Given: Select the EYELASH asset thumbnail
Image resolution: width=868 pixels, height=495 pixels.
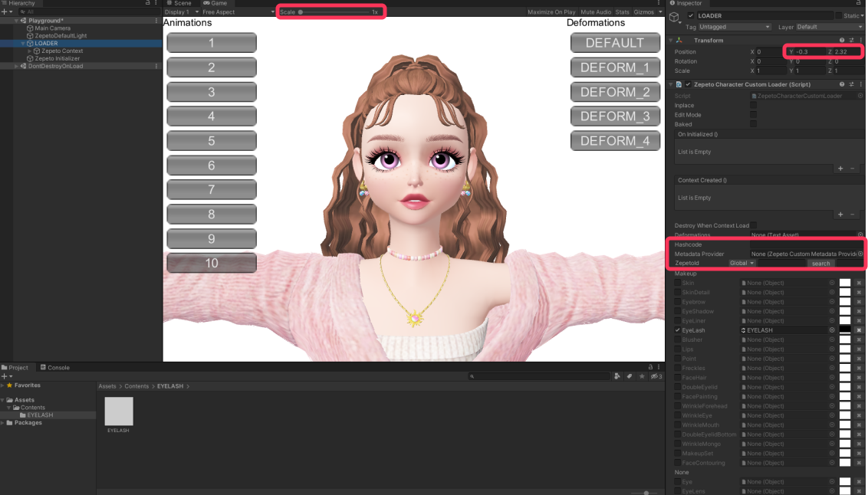Looking at the screenshot, I should pos(119,411).
